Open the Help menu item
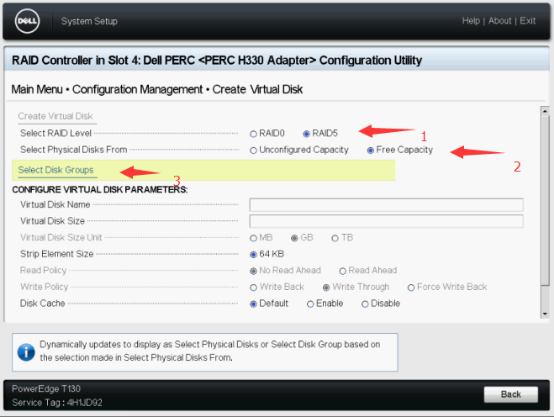This screenshot has width=554, height=417. click(471, 21)
